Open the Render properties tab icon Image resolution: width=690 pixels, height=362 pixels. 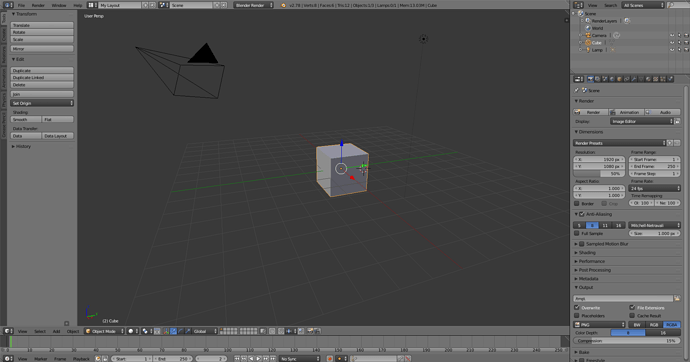coord(591,79)
